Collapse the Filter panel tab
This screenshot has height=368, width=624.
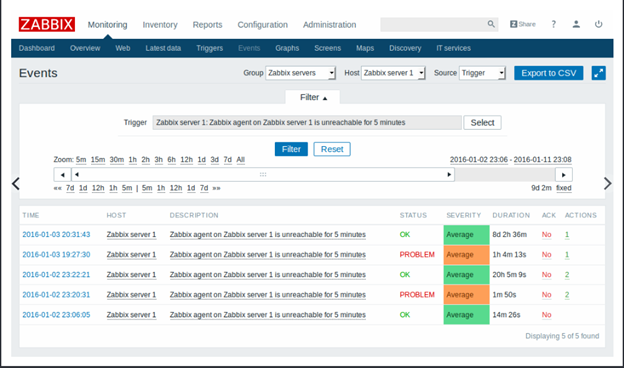click(313, 97)
